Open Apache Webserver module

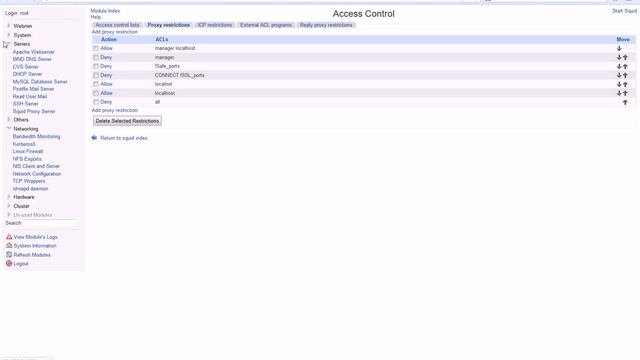click(x=33, y=52)
